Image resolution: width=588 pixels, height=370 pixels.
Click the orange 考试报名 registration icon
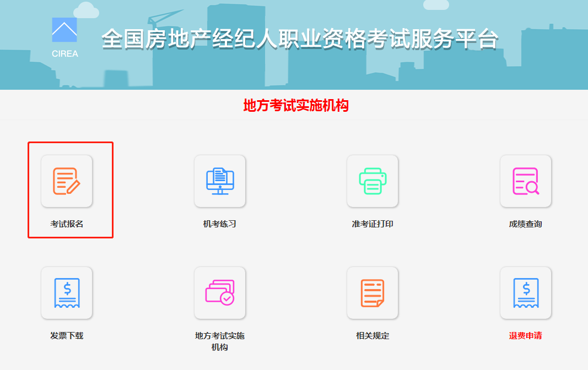pos(67,181)
